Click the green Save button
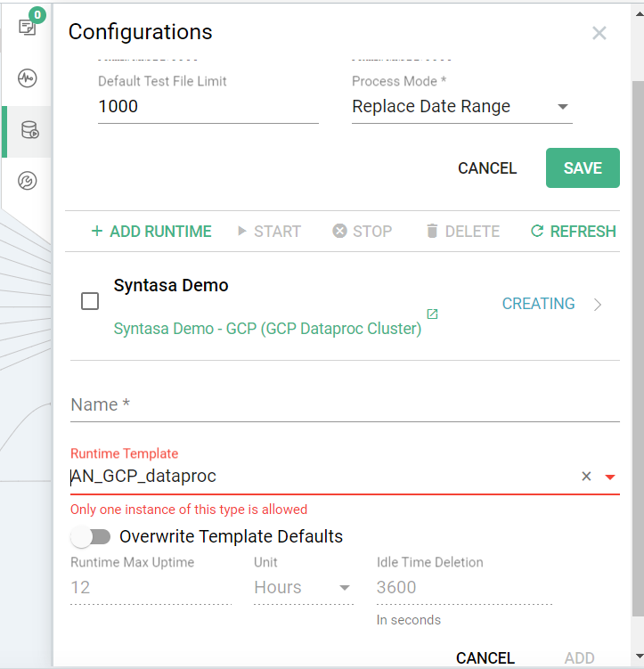The image size is (644, 669). click(x=583, y=168)
